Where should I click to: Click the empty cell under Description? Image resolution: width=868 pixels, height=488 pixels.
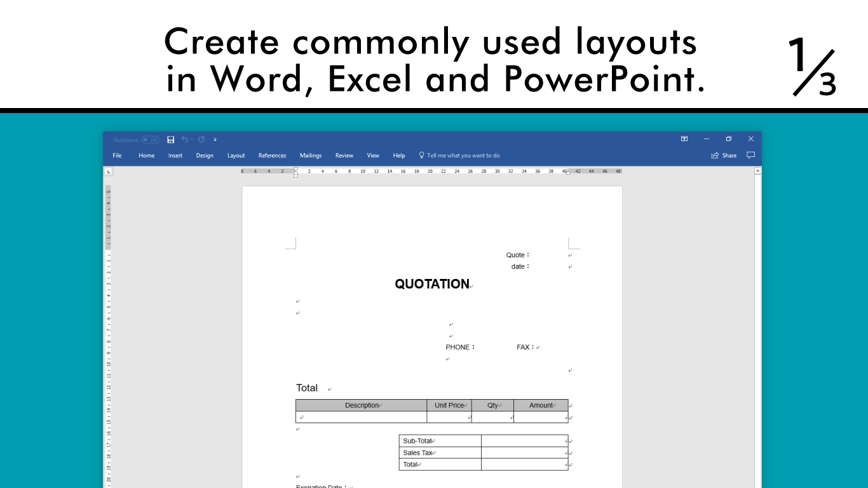coord(362,417)
